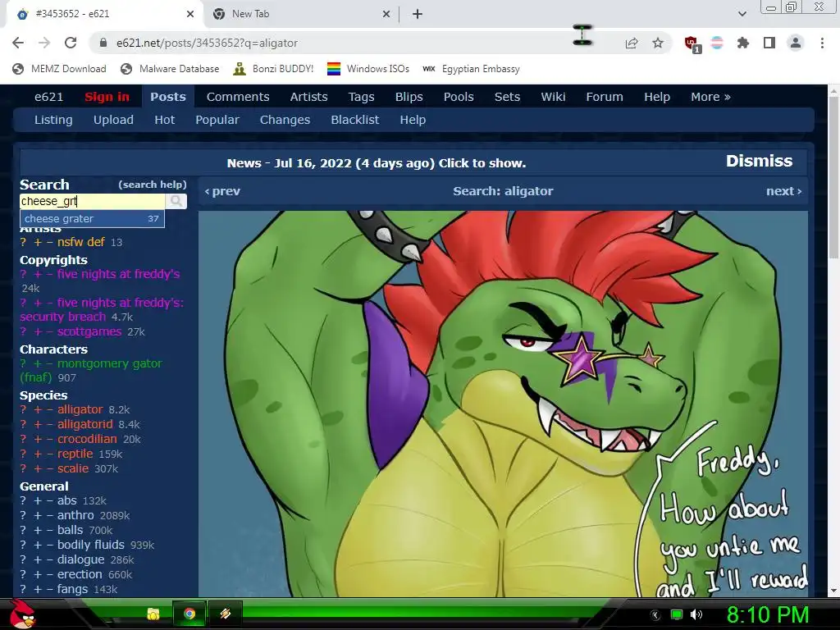
Task: Open the third taskbar app icon
Action: click(225, 614)
